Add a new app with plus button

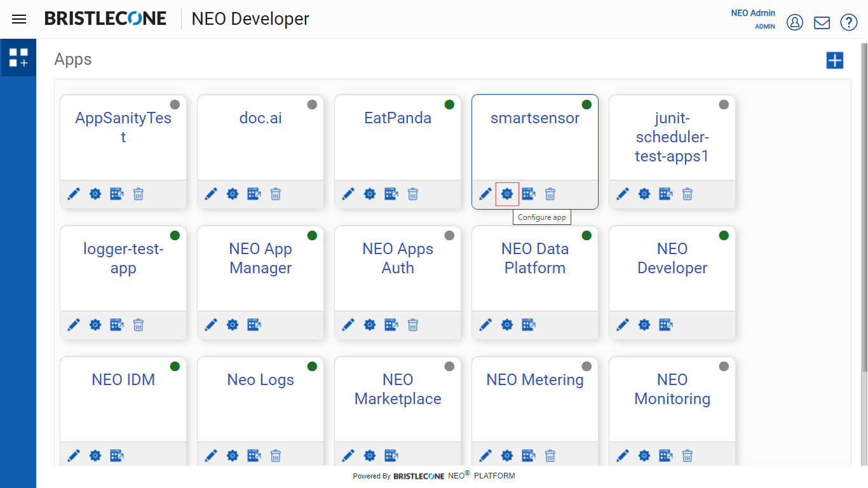(834, 60)
